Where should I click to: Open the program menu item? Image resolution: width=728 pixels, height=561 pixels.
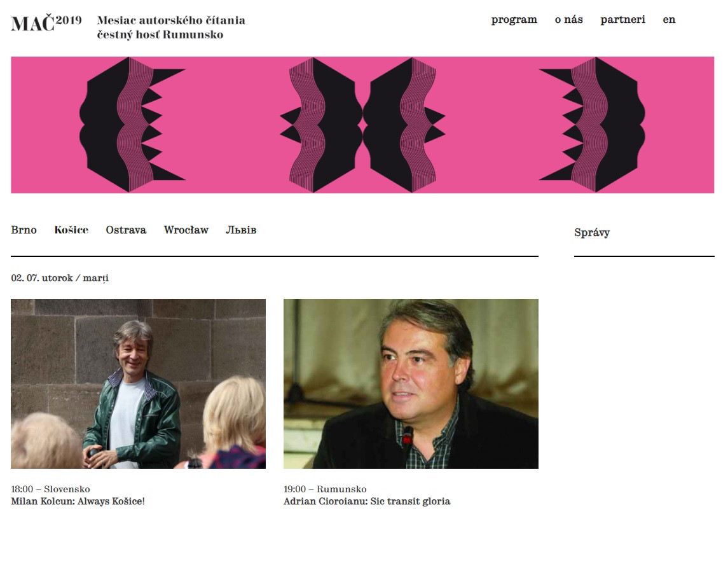pos(514,20)
